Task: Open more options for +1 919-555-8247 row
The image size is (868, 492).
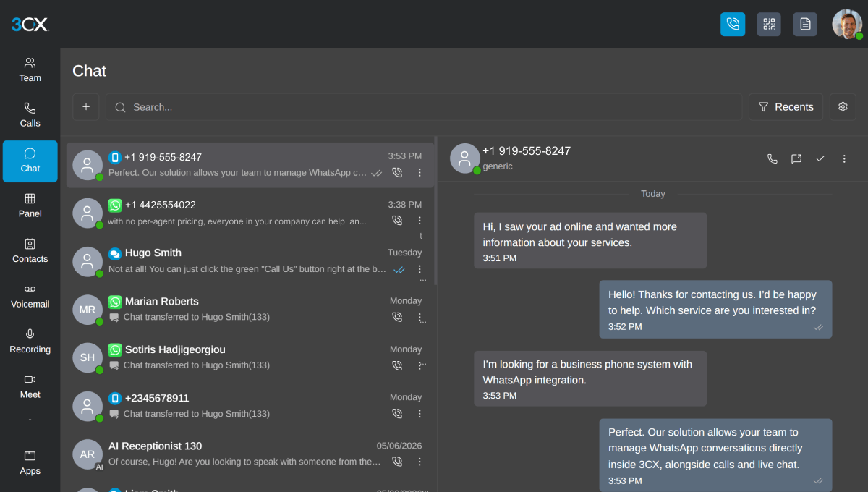Action: (420, 173)
